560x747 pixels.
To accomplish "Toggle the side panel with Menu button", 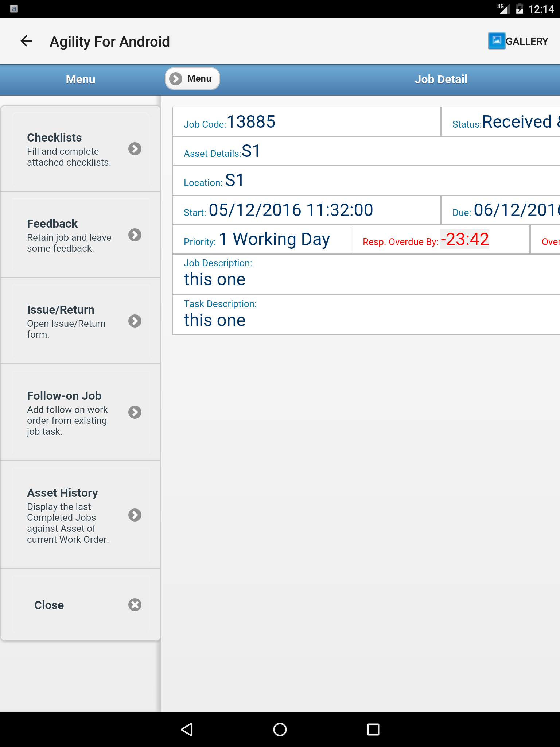I will point(192,79).
